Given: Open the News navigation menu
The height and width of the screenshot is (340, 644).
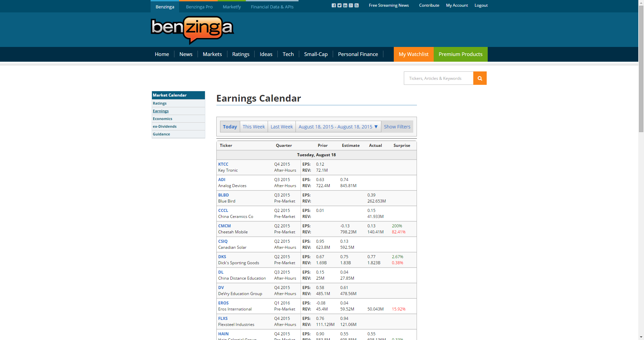Looking at the screenshot, I should [x=186, y=54].
